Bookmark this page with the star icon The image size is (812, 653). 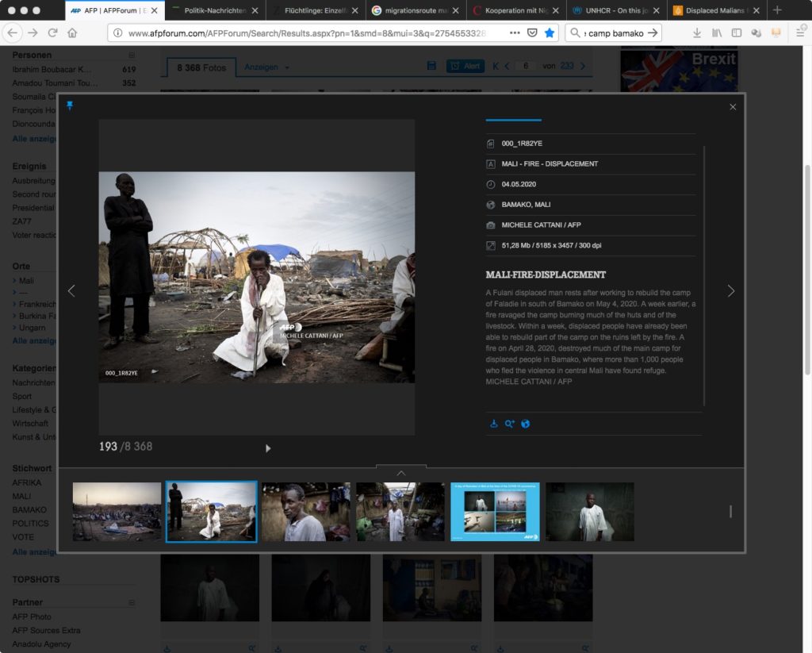click(x=550, y=33)
